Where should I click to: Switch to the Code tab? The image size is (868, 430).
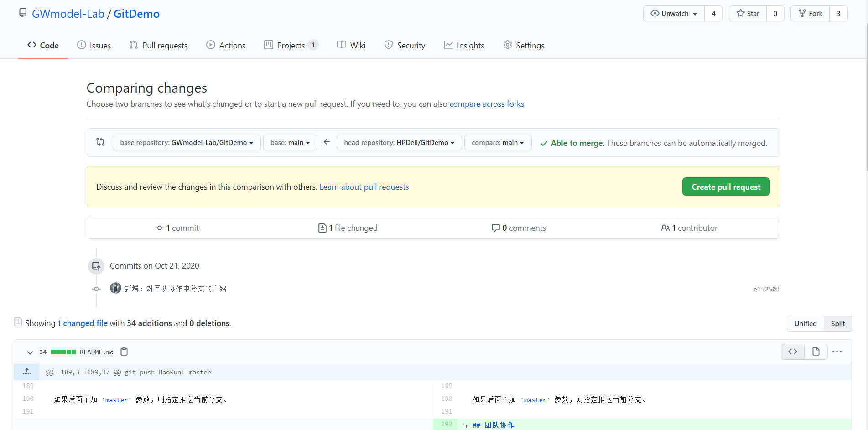pyautogui.click(x=43, y=45)
